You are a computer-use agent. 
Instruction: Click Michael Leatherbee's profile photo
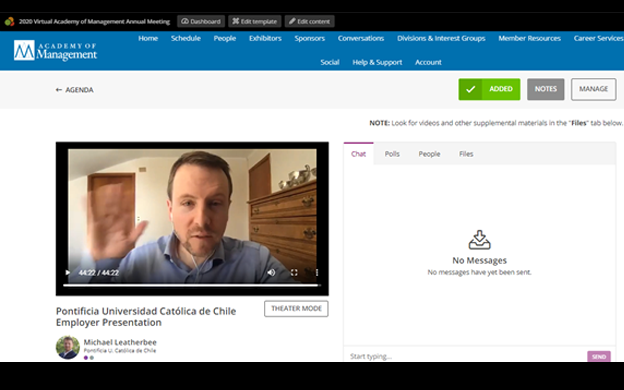68,347
